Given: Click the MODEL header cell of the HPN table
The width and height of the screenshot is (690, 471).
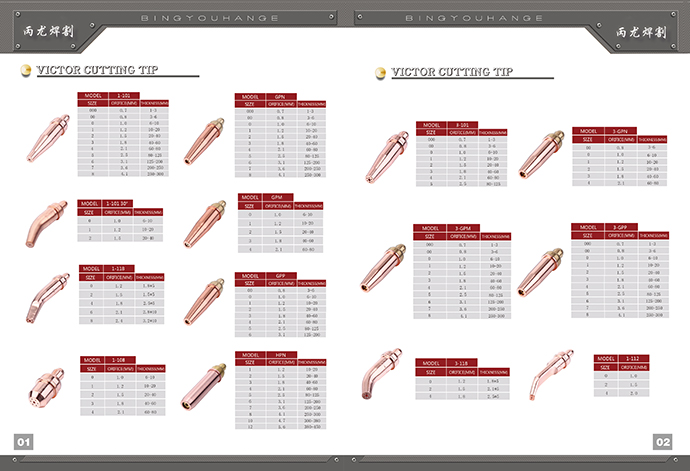Looking at the screenshot, I should click(x=251, y=354).
